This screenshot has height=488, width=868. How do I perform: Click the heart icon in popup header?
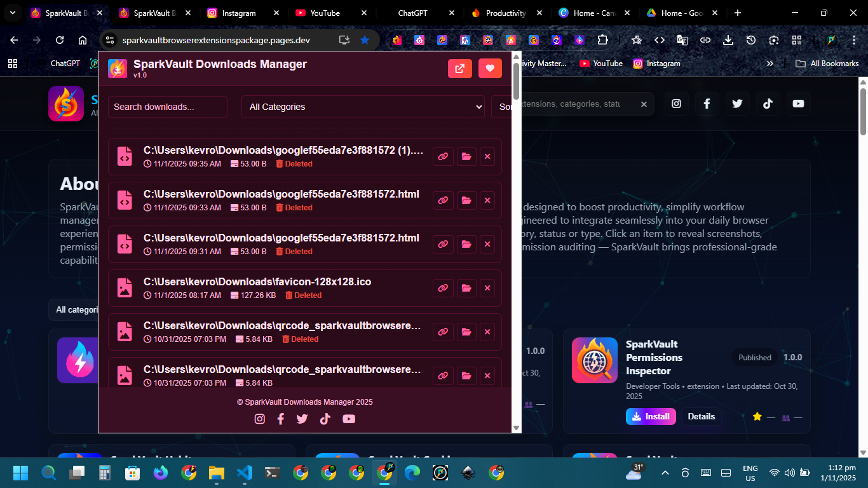pyautogui.click(x=490, y=69)
